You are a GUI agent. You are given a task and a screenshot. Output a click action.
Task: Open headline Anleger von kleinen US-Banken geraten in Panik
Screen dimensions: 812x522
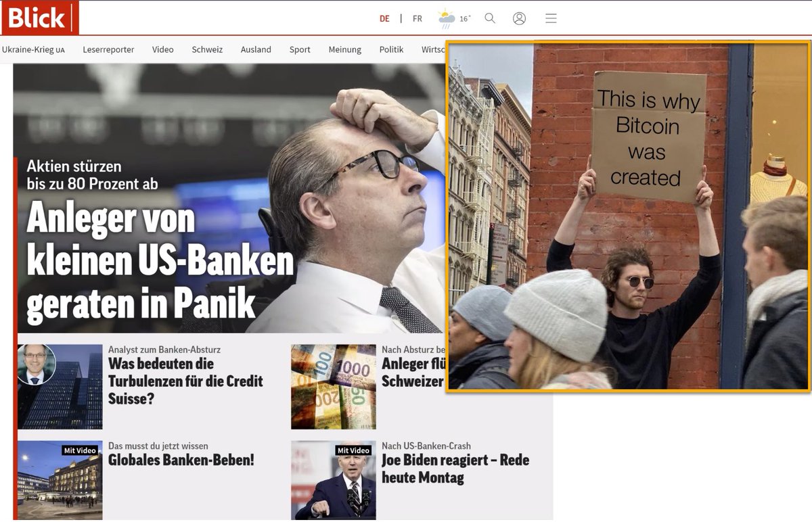[x=160, y=262]
